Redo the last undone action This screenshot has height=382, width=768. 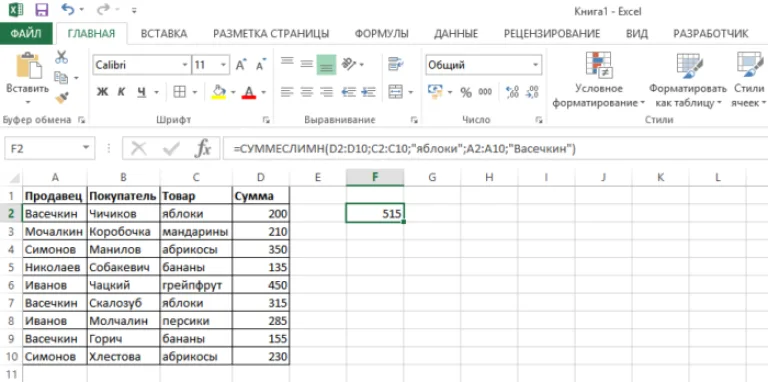(103, 9)
